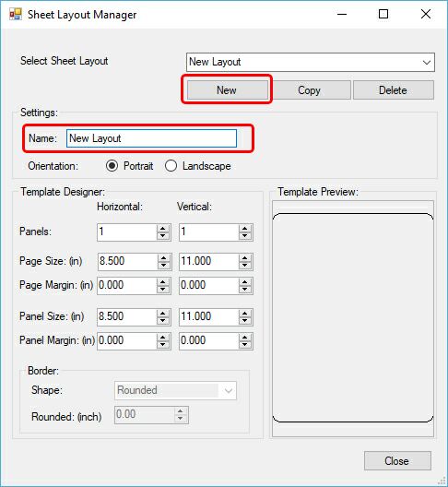Decrease vertical Panels count with down arrow
This screenshot has height=487, width=448.
(245, 236)
